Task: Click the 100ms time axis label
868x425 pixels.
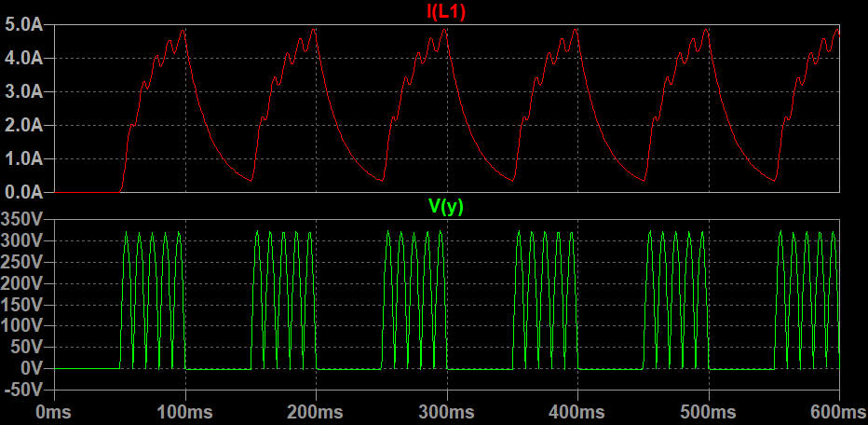Action: pyautogui.click(x=185, y=412)
